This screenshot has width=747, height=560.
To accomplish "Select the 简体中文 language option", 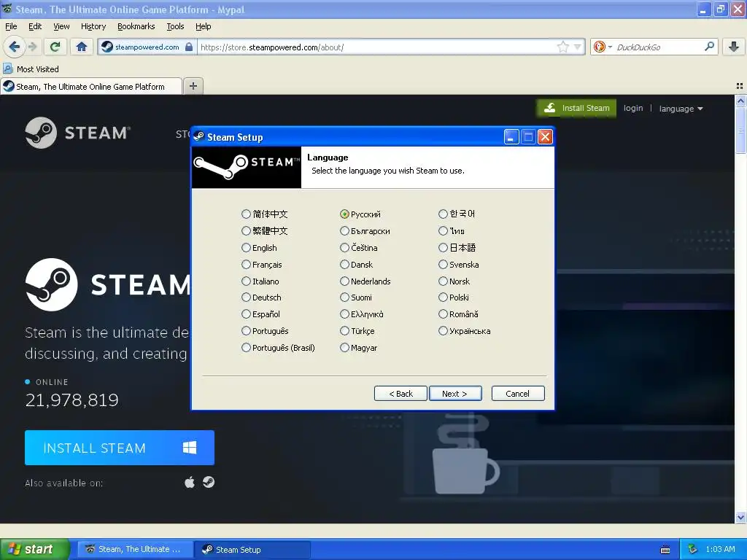I will [264, 214].
